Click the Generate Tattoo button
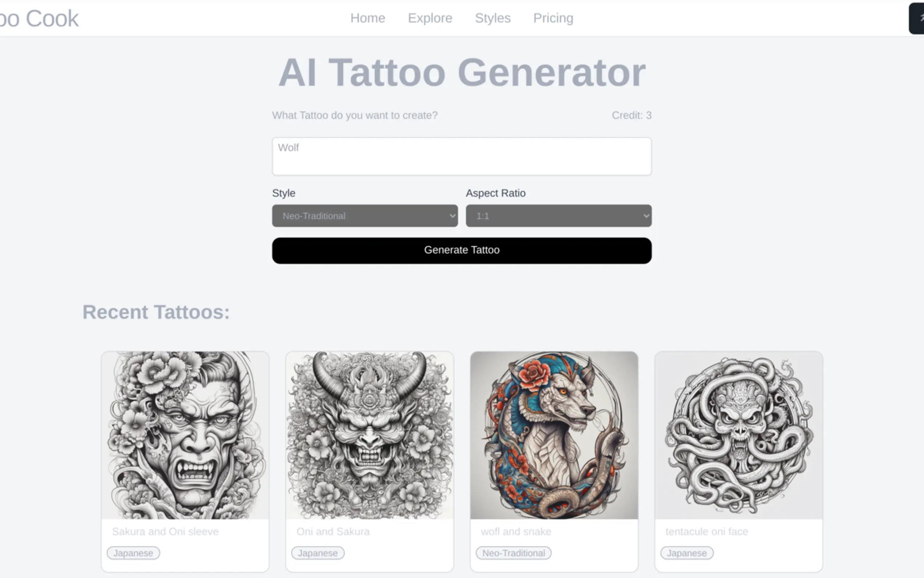 click(x=461, y=250)
